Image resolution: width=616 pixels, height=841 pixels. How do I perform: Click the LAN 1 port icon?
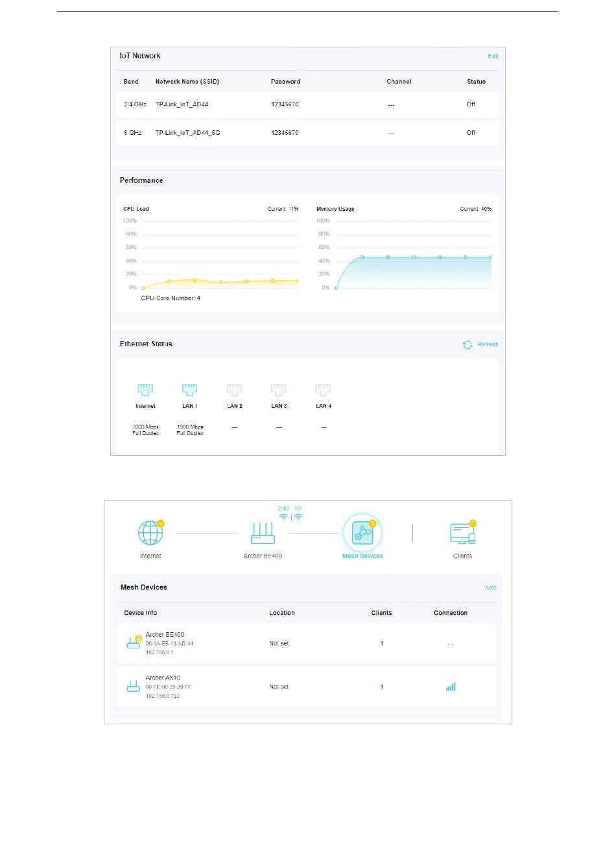point(189,390)
